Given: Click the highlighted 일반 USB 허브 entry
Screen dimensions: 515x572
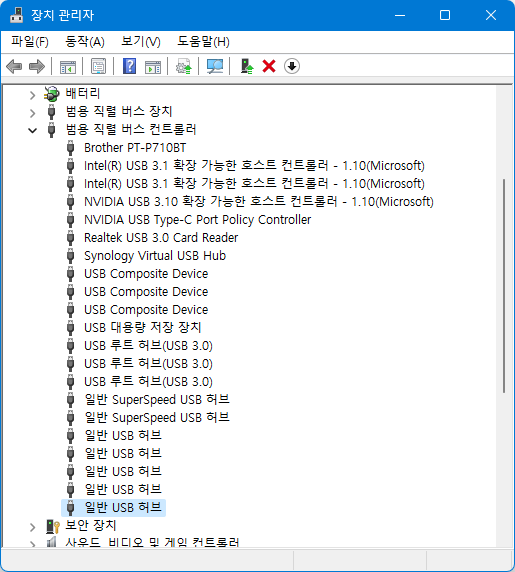Looking at the screenshot, I should pyautogui.click(x=113, y=508).
